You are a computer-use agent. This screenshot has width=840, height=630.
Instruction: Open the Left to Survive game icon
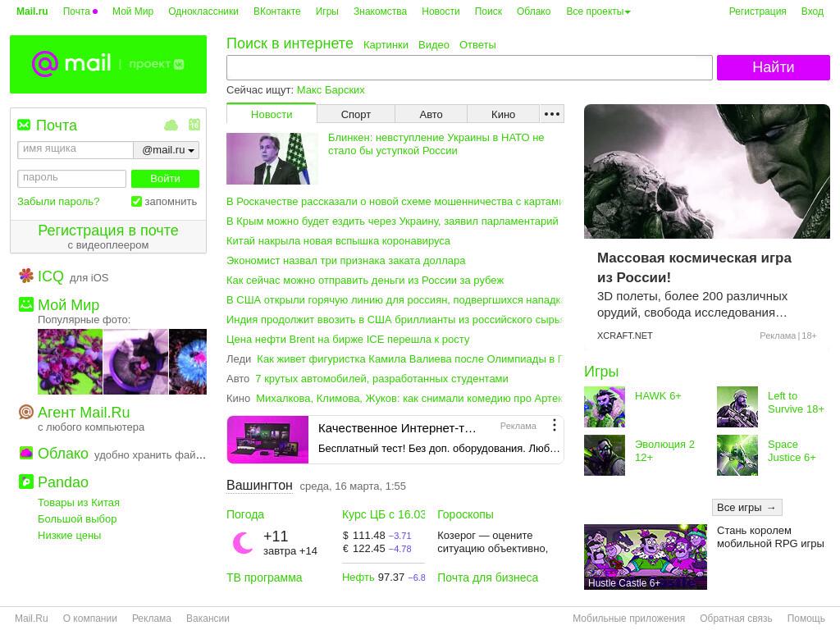(737, 407)
